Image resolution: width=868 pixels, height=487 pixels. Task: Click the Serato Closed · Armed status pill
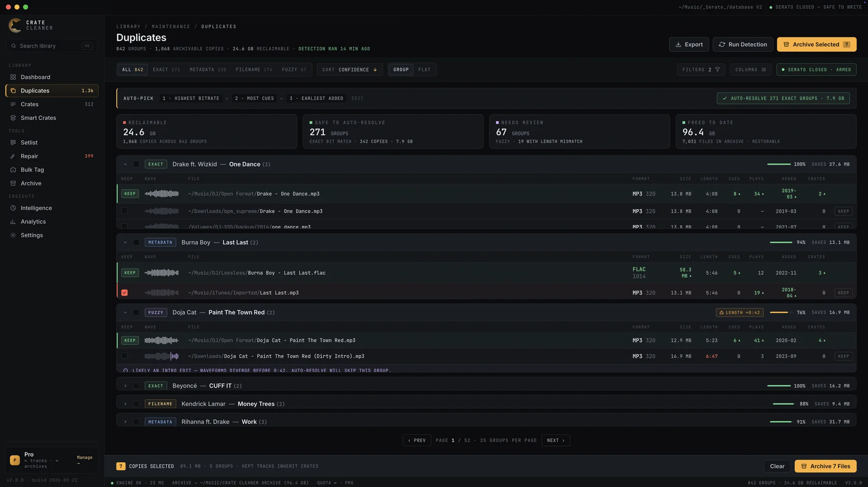click(x=816, y=70)
